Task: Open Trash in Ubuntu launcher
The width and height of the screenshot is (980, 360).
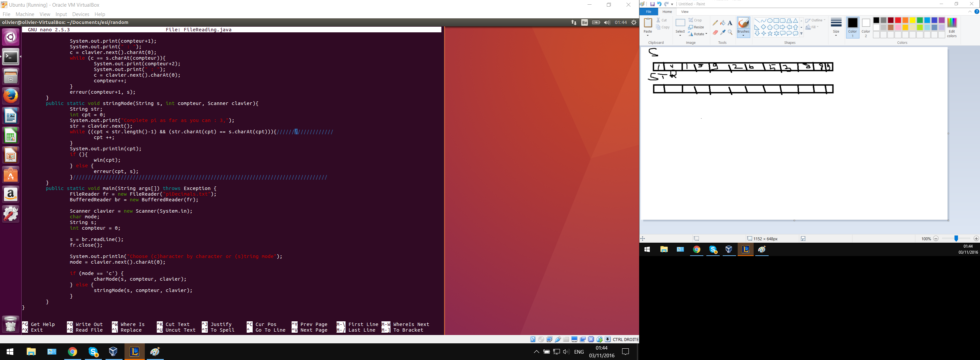Action: tap(11, 324)
